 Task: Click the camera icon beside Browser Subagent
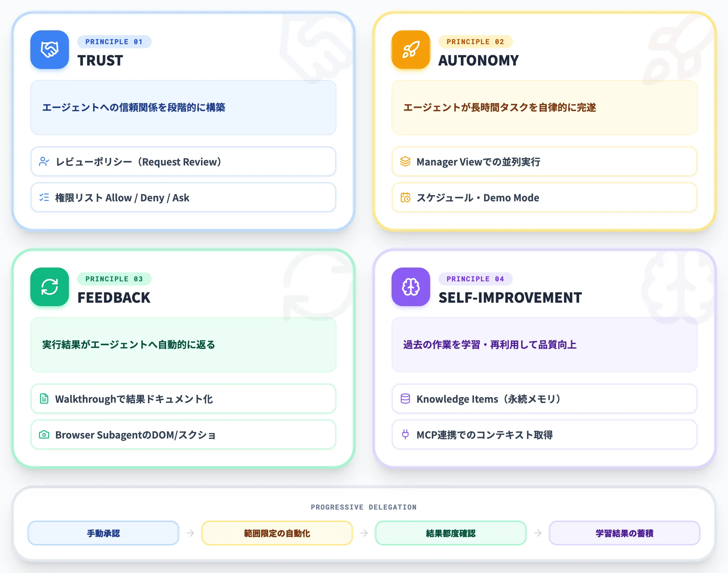pyautogui.click(x=44, y=435)
